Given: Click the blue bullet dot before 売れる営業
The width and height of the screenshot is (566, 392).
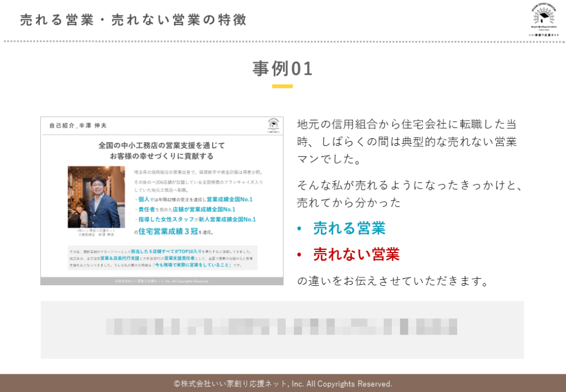Looking at the screenshot, I should [300, 228].
